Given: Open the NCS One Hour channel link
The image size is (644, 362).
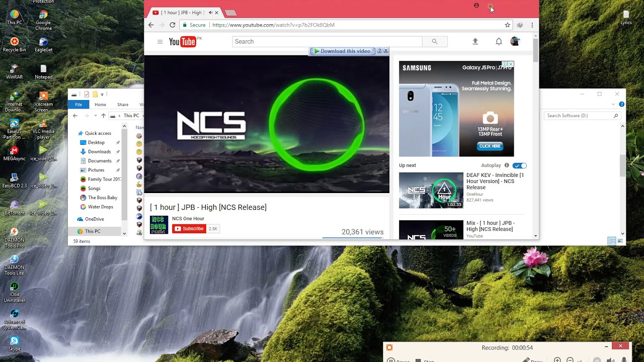Looking at the screenshot, I should (188, 219).
